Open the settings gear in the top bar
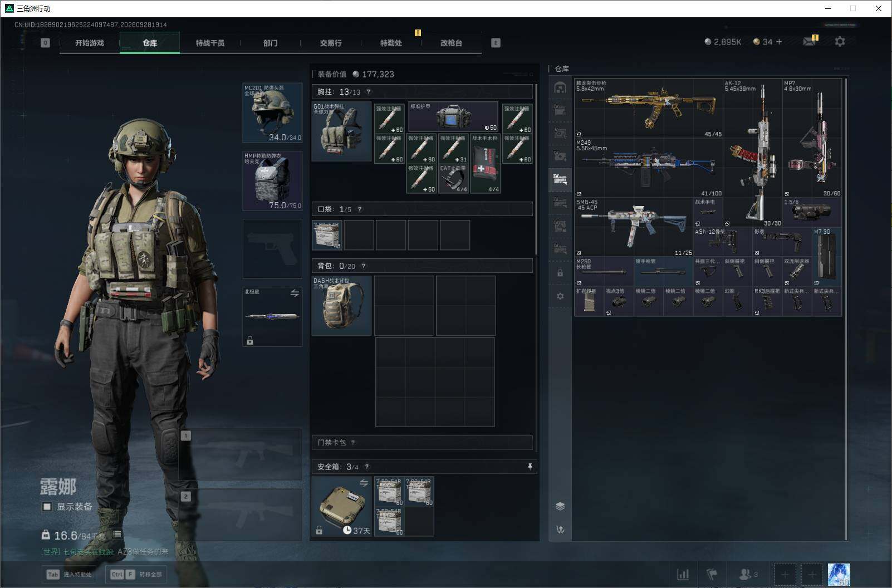The image size is (892, 588). pyautogui.click(x=840, y=41)
